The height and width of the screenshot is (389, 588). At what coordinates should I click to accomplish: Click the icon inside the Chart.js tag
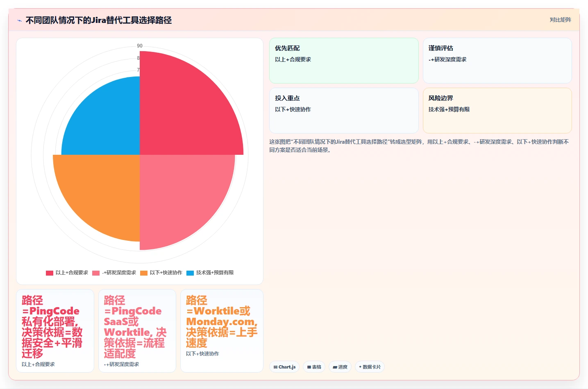[275, 367]
